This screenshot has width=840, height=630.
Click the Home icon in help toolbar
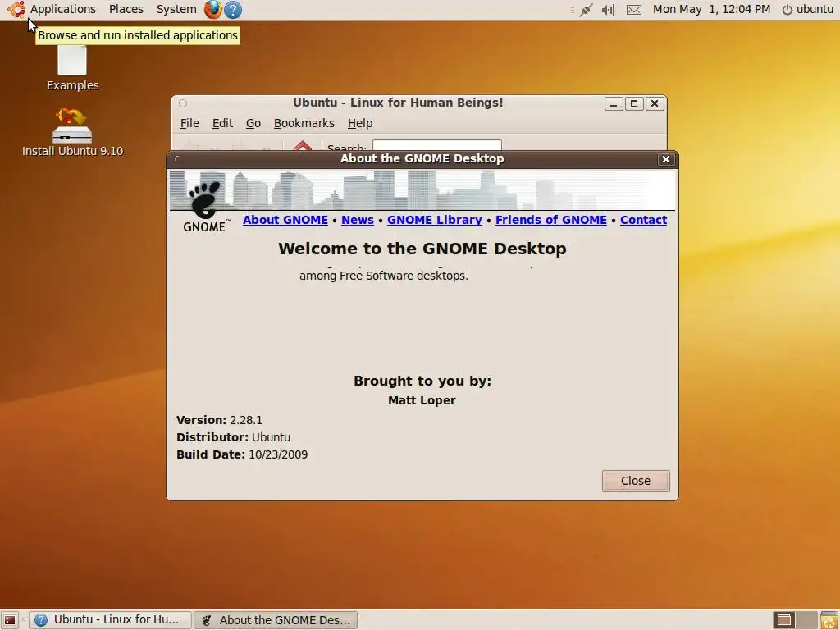pyautogui.click(x=302, y=146)
